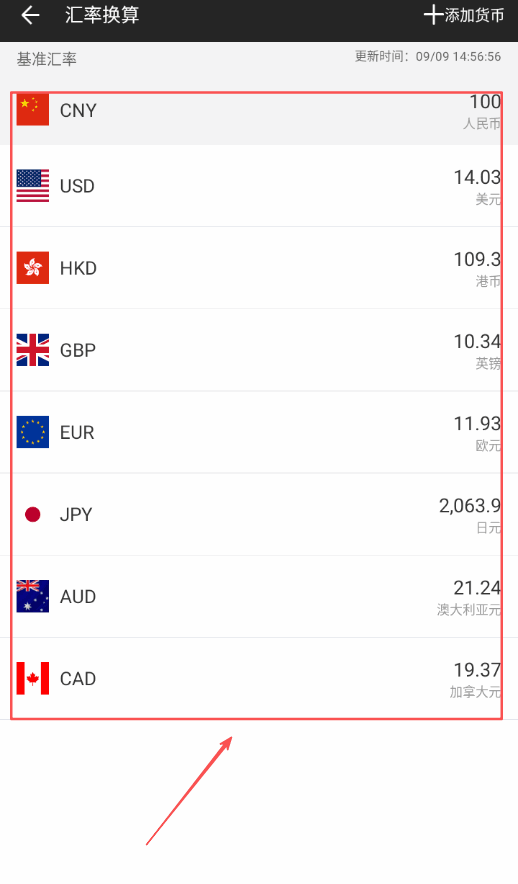This screenshot has height=884, width=518.
Task: Select the EUR amount 11.93
Action: tap(477, 423)
